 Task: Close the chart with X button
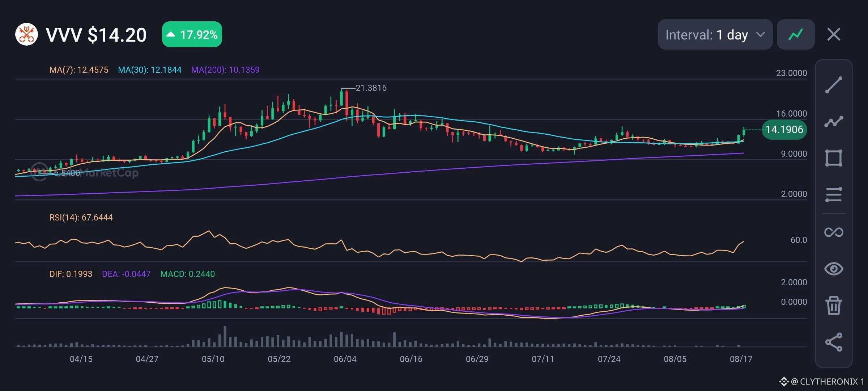(834, 34)
